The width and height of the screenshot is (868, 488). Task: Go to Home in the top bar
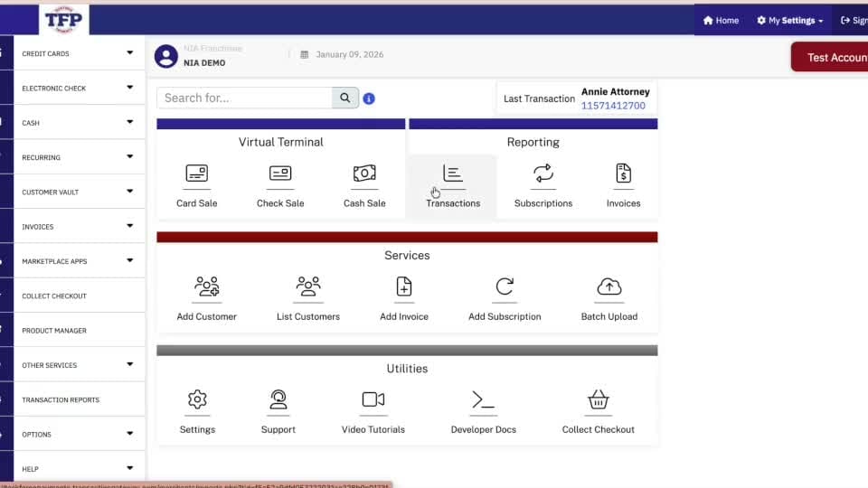[x=721, y=21]
